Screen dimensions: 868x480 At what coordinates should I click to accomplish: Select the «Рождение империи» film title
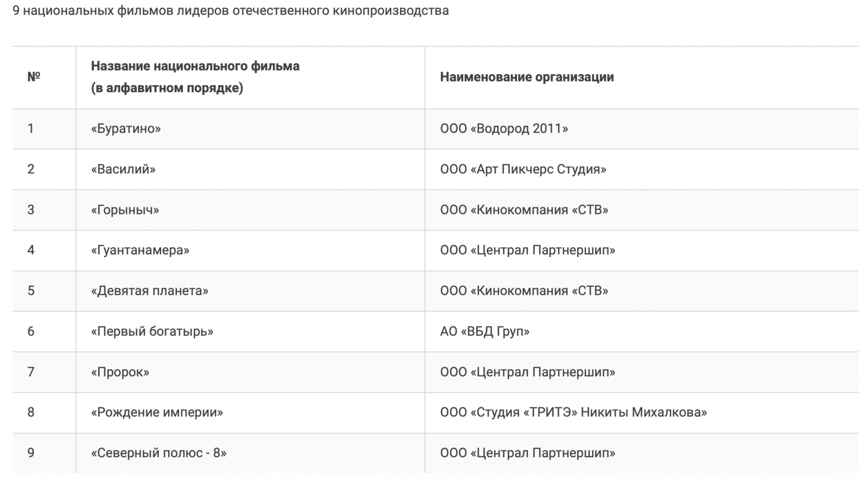click(x=157, y=413)
